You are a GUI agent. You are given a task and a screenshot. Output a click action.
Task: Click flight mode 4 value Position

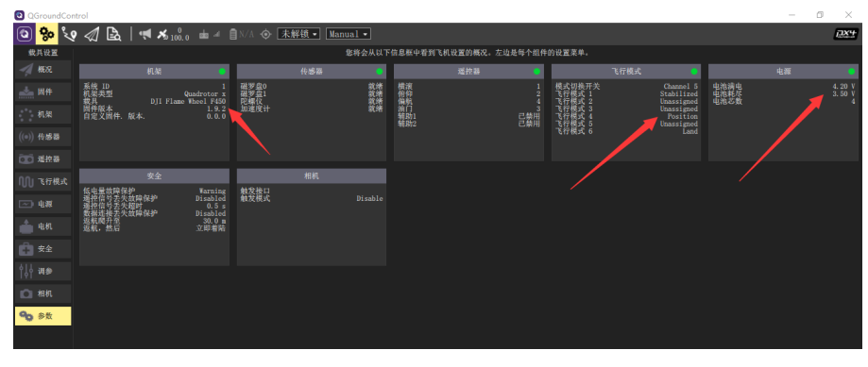coord(683,117)
